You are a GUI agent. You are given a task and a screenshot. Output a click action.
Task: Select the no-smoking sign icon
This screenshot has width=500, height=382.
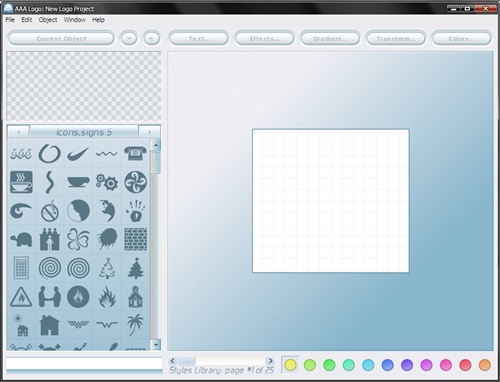pos(50,211)
